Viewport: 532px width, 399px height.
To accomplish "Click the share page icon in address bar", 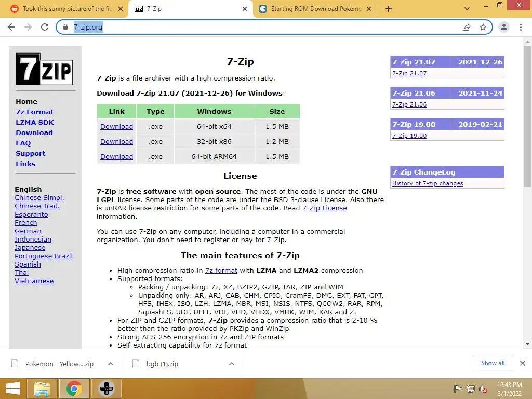I will (467, 27).
